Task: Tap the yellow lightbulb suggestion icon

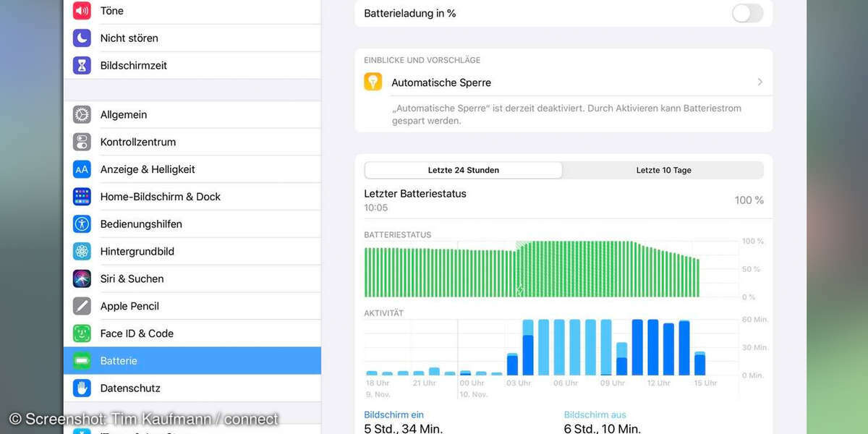Action: click(x=373, y=82)
